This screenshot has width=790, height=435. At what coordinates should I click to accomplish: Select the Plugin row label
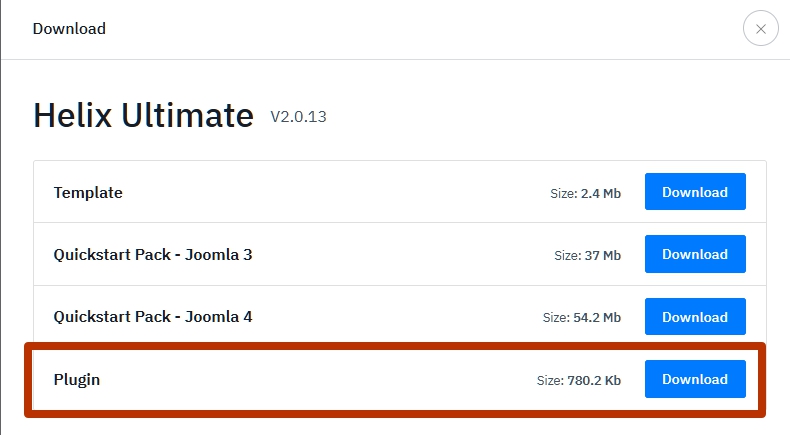point(77,380)
